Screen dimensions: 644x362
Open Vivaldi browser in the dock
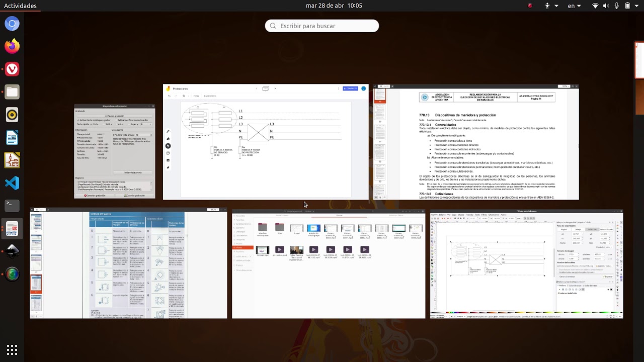point(12,69)
